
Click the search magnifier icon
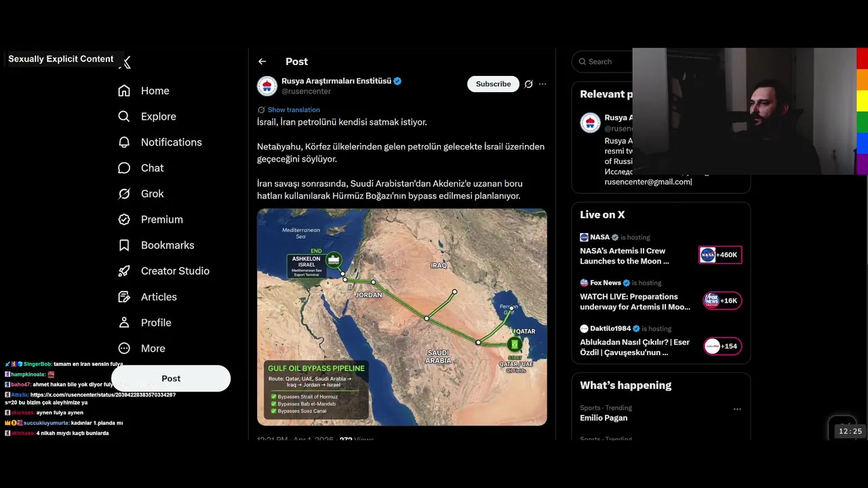tap(583, 62)
